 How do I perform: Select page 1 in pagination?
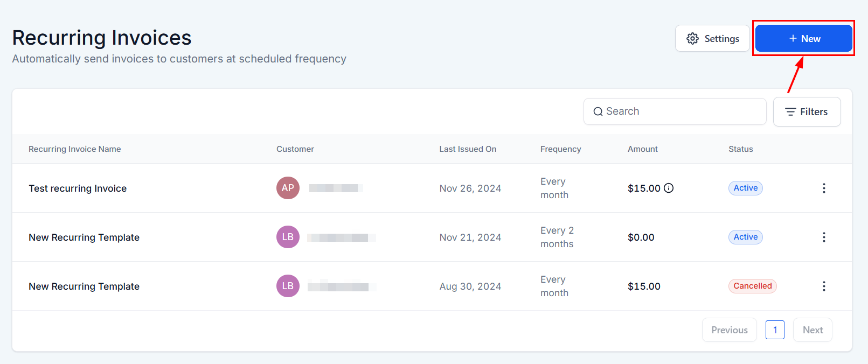[775, 330]
